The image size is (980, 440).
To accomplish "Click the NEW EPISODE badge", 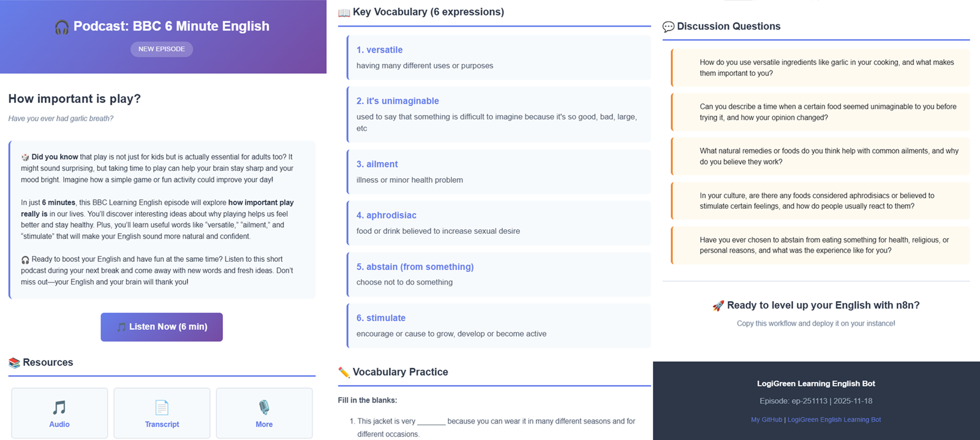I will pos(162,49).
